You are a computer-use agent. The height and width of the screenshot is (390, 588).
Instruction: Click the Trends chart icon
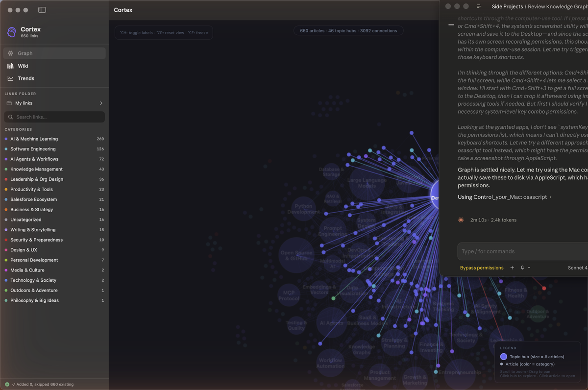(x=10, y=78)
